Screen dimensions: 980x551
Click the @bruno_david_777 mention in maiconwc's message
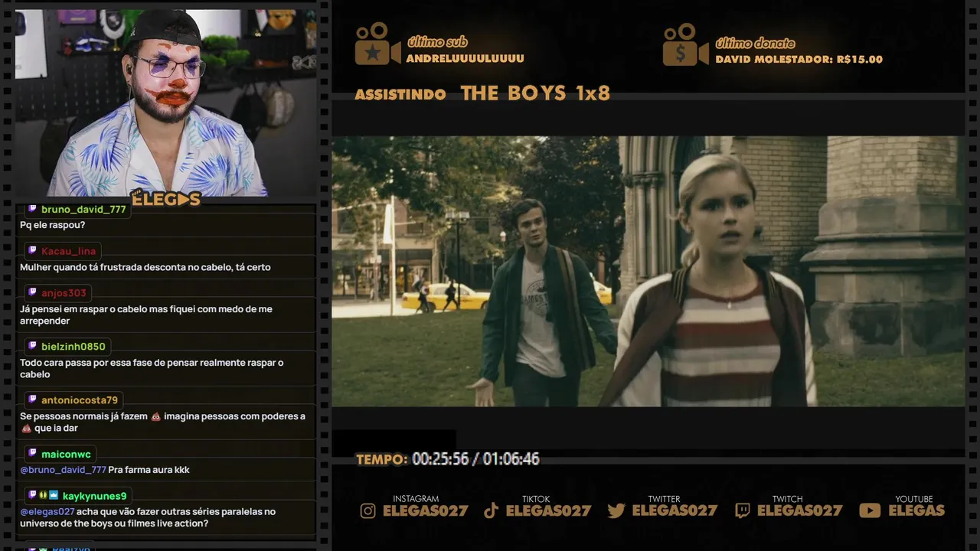[63, 470]
